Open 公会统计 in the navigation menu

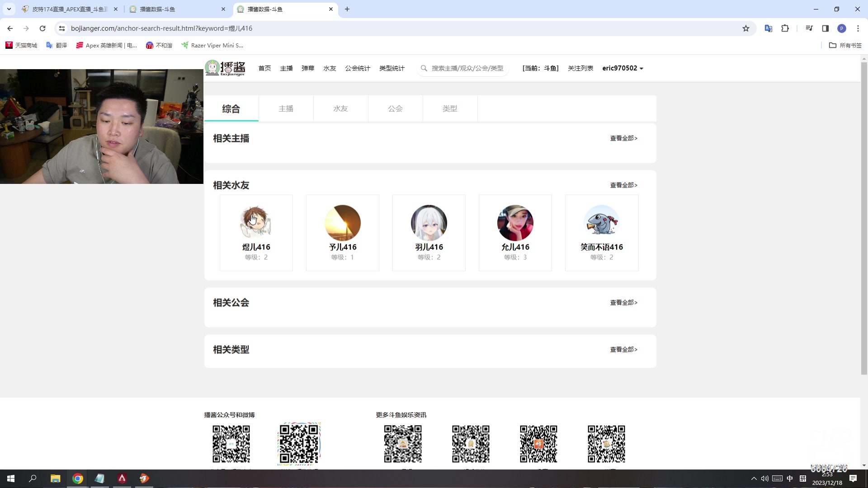tap(357, 68)
